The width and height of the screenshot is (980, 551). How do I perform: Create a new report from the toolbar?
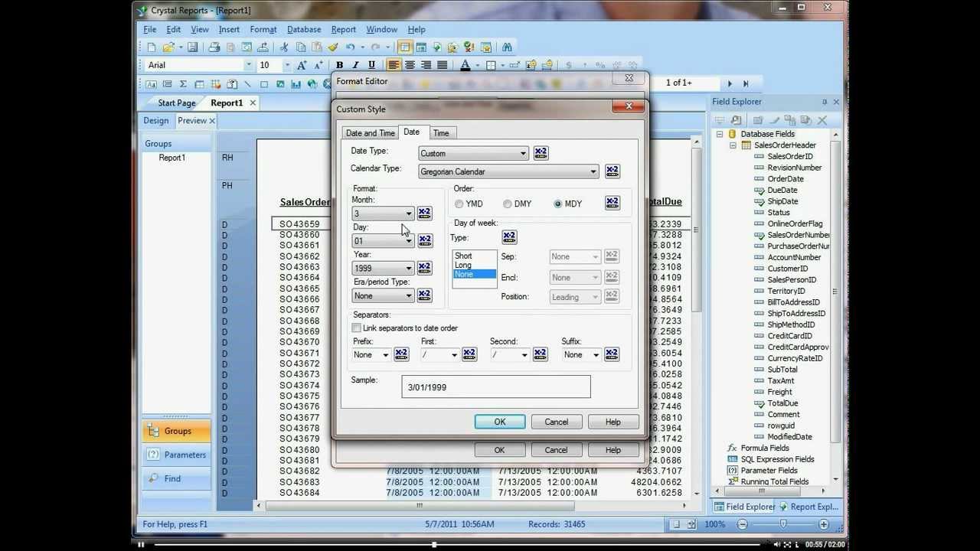[152, 47]
